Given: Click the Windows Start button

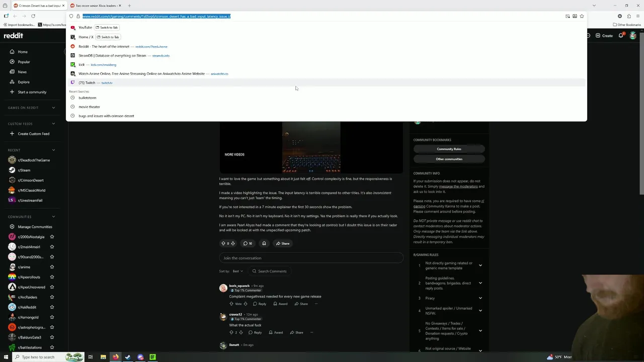Looking at the screenshot, I should (x=6, y=357).
